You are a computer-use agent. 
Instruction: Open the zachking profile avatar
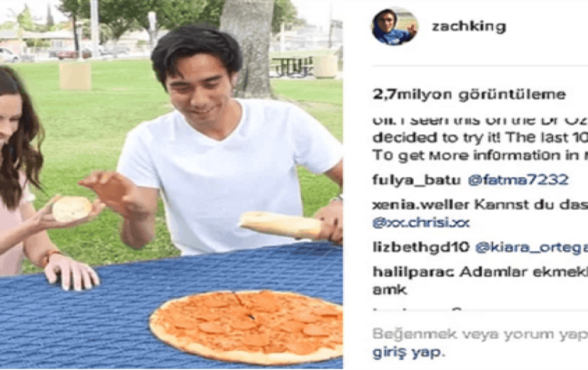395,27
